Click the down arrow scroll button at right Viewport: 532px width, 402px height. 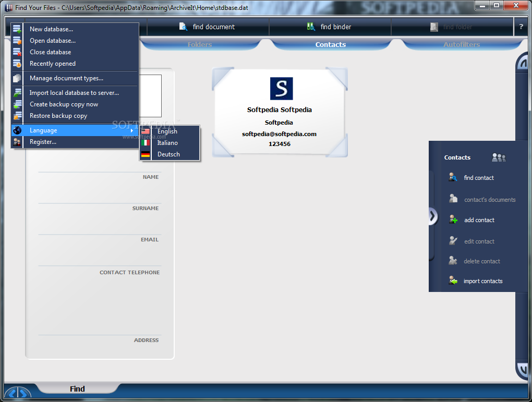click(x=523, y=369)
